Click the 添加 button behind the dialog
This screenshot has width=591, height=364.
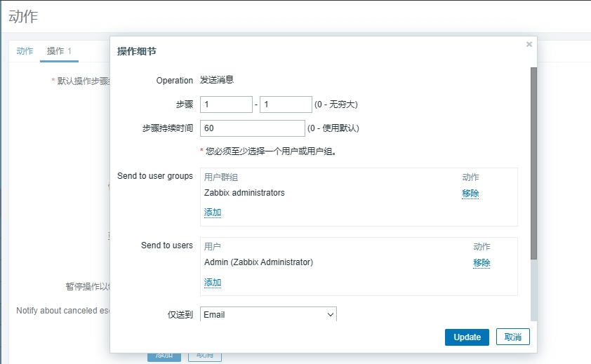(x=164, y=356)
